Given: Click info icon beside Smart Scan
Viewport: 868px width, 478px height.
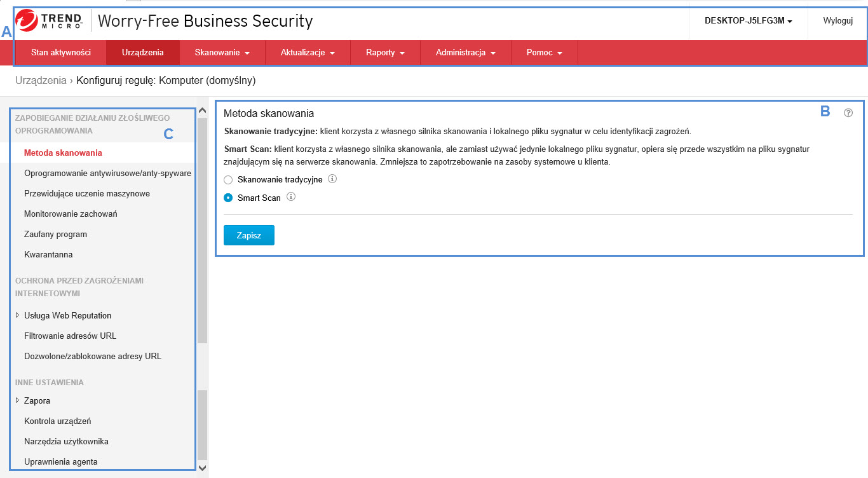Looking at the screenshot, I should 291,197.
